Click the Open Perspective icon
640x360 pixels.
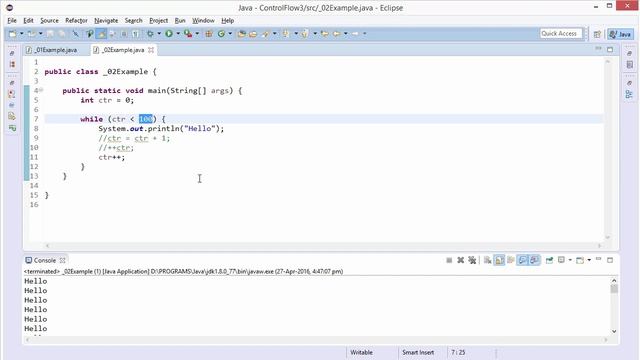(x=597, y=34)
